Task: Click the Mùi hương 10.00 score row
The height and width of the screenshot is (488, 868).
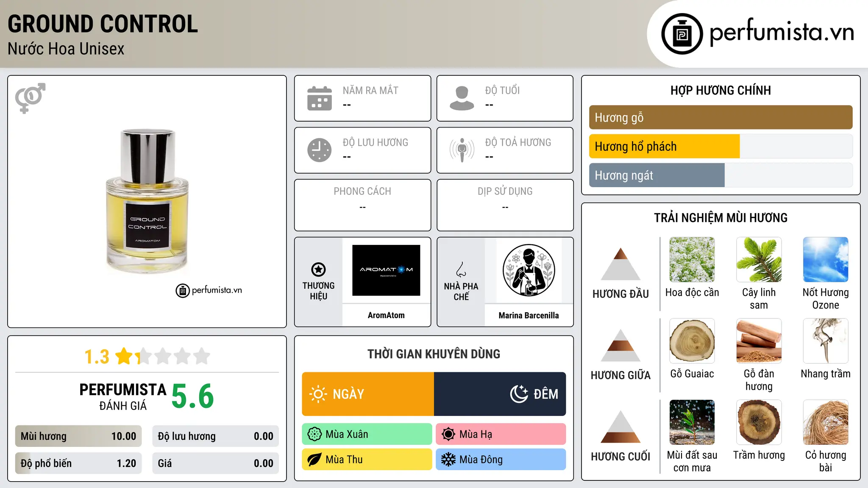Action: tap(78, 436)
